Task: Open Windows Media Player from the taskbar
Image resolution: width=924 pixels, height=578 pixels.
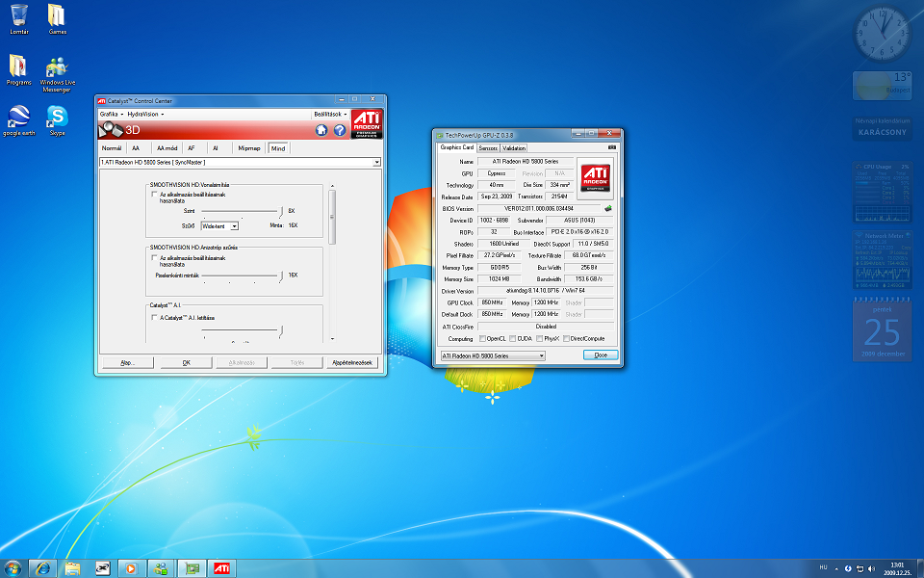Action: click(x=132, y=568)
